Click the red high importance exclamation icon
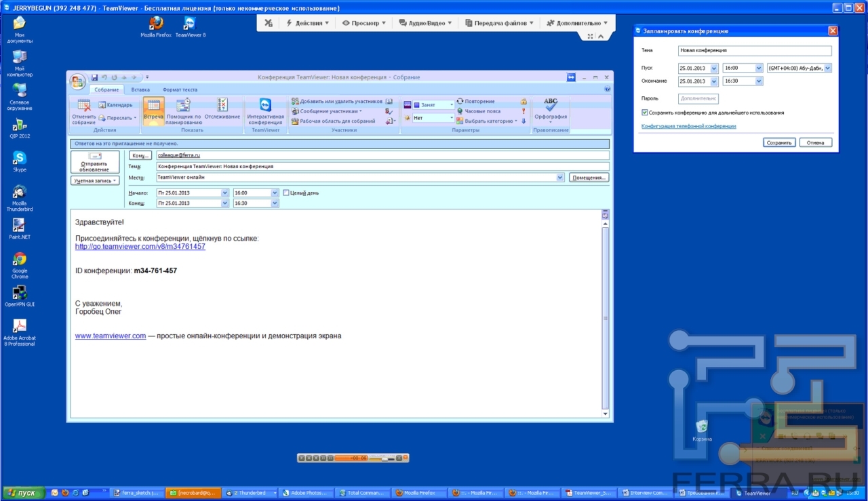The height and width of the screenshot is (501, 868). [x=524, y=111]
